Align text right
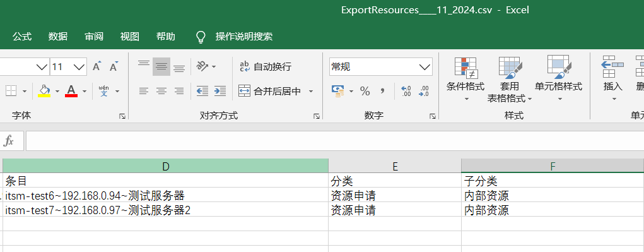Image resolution: width=644 pixels, height=252 pixels. 179,91
